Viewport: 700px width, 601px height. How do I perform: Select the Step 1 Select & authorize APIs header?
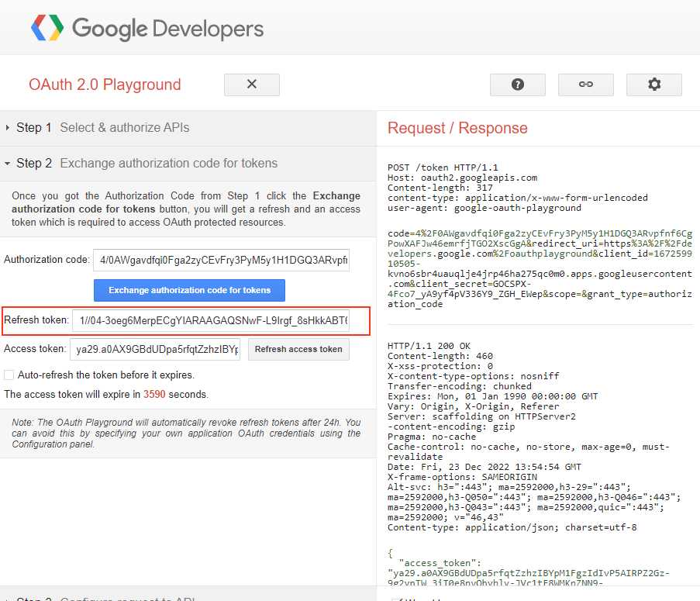[x=124, y=128]
